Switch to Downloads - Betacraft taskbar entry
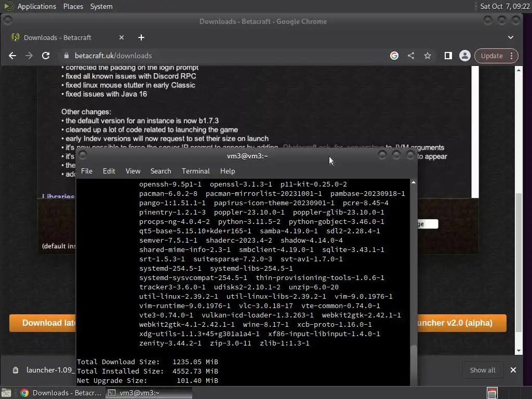 tap(61, 393)
